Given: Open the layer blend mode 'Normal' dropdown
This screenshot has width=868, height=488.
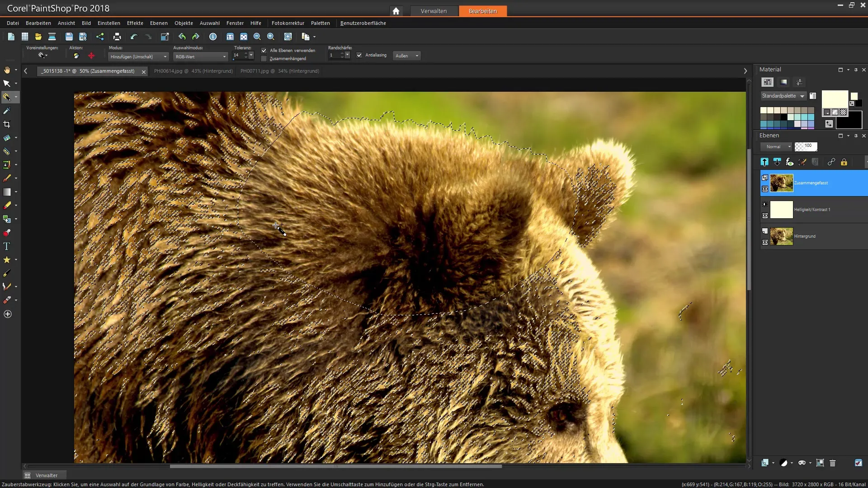Looking at the screenshot, I should (x=776, y=147).
